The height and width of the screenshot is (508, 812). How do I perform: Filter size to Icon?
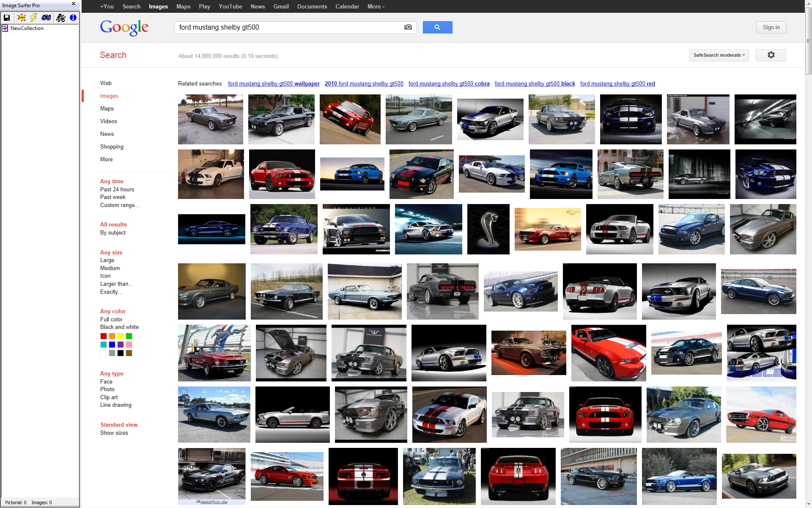pyautogui.click(x=105, y=276)
